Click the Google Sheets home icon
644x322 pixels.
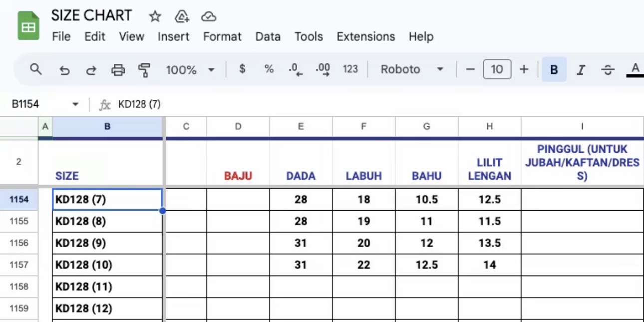28,26
